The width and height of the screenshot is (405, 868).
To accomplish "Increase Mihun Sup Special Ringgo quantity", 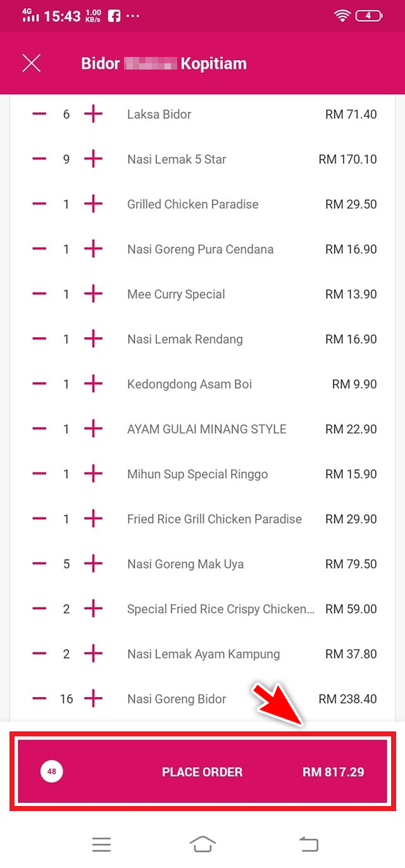I will (x=93, y=474).
